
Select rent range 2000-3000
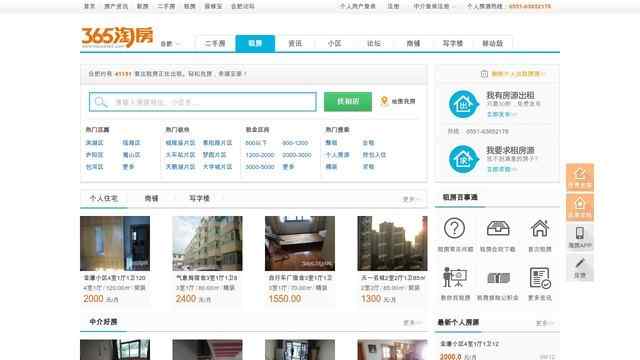point(297,155)
